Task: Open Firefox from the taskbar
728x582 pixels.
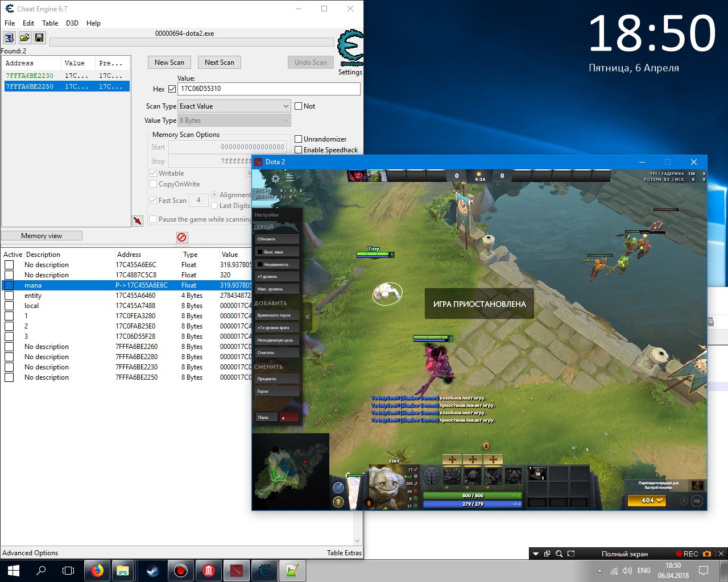Action: click(97, 570)
